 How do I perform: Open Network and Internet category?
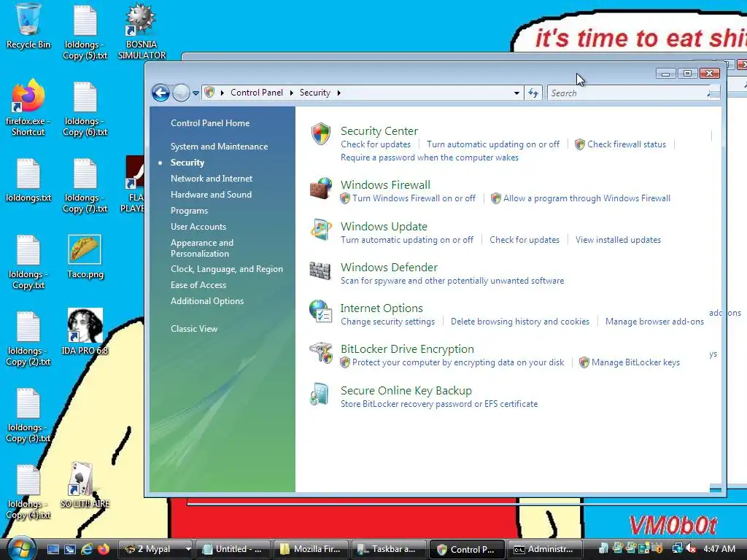212,179
